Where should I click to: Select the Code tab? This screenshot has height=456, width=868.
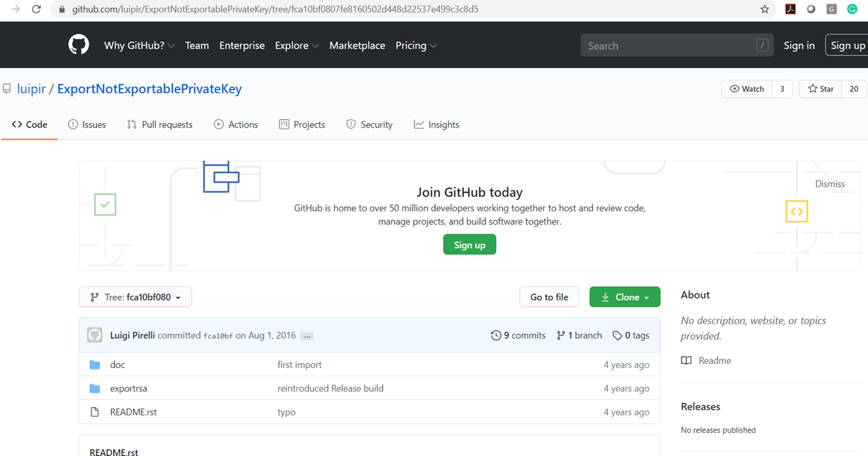pos(30,124)
